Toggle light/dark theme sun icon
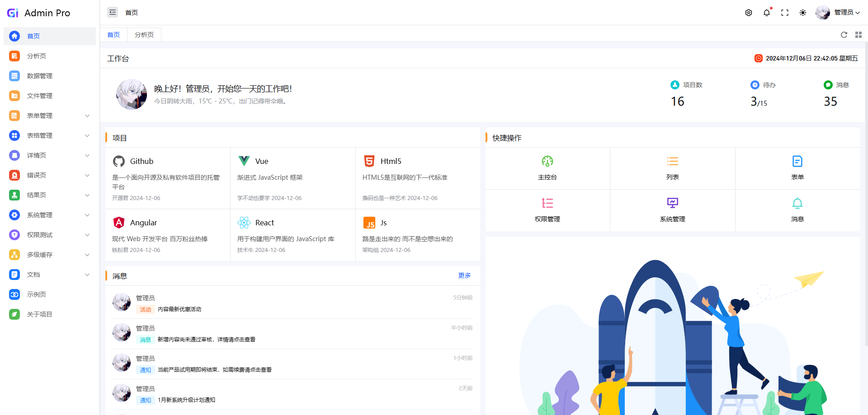 coord(803,13)
